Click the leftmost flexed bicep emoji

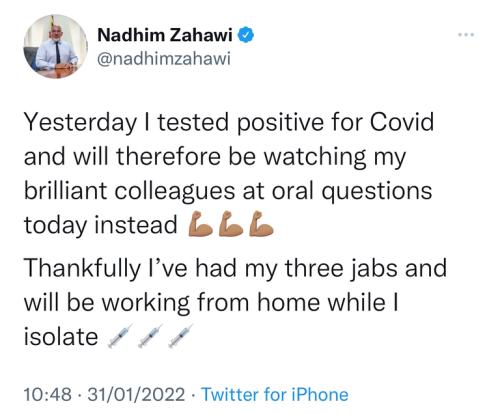pyautogui.click(x=200, y=224)
